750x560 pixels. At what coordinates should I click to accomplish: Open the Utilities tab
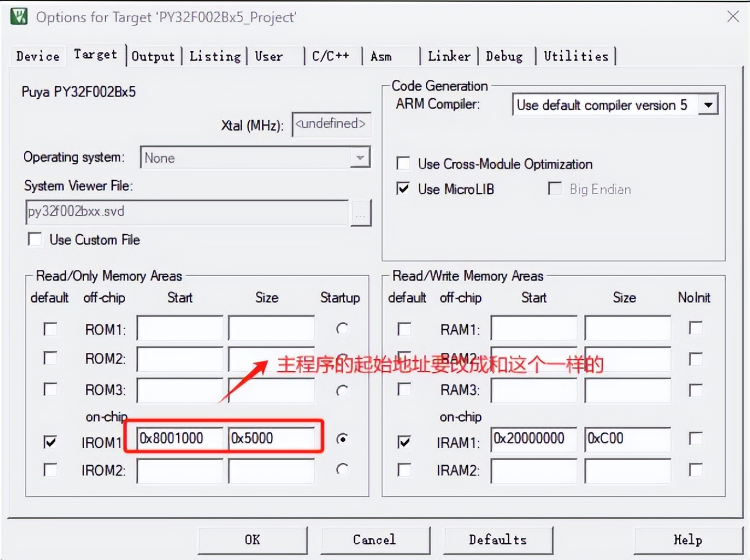(576, 56)
